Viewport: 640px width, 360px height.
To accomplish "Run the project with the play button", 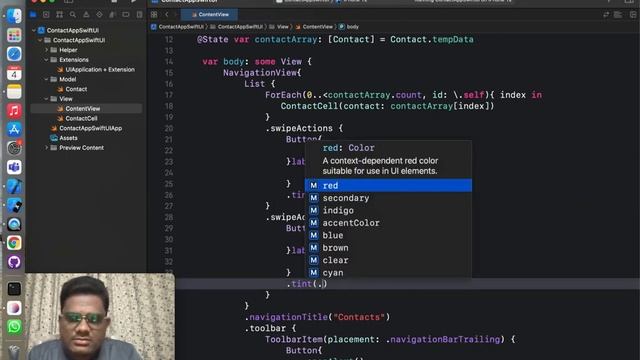I will [133, 2].
